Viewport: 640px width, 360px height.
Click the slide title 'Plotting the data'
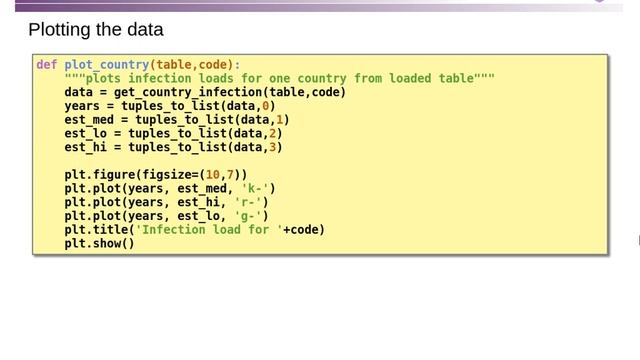point(96,30)
